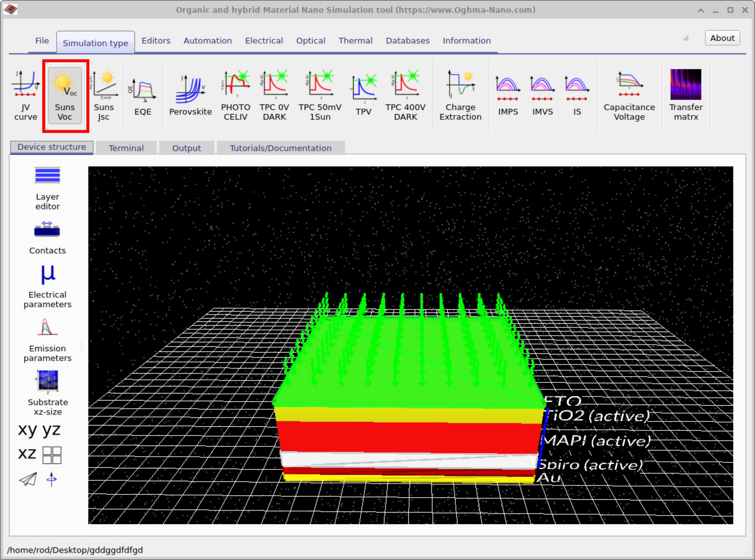Click the About button
This screenshot has height=560, width=755.
click(722, 38)
